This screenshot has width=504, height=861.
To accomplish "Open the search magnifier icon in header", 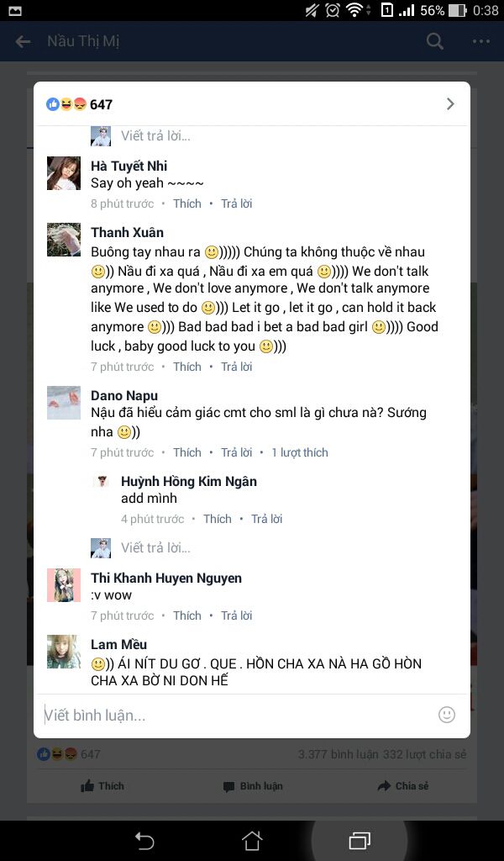I will tap(434, 41).
